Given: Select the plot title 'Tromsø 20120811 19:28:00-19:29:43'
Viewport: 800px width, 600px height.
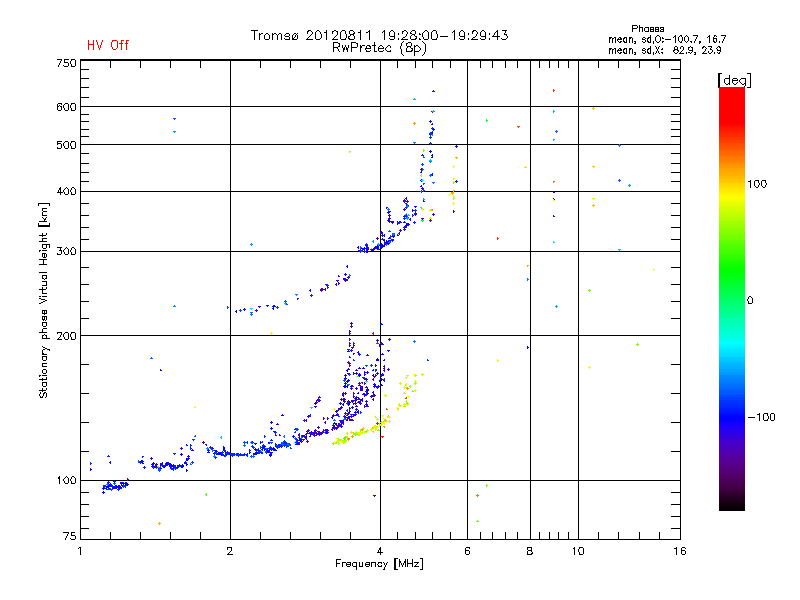Looking at the screenshot, I should [379, 35].
